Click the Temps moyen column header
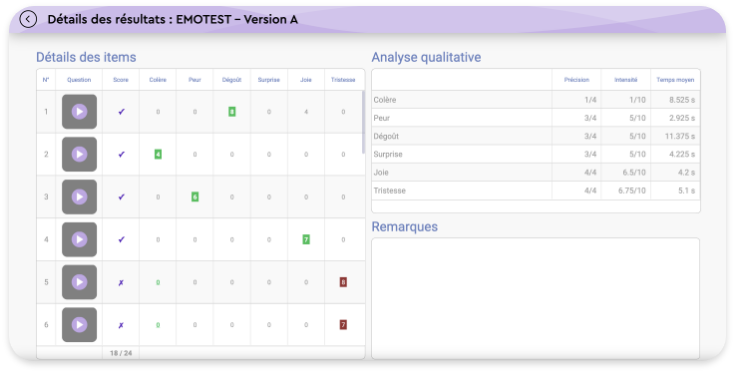The width and height of the screenshot is (735, 373). point(675,80)
